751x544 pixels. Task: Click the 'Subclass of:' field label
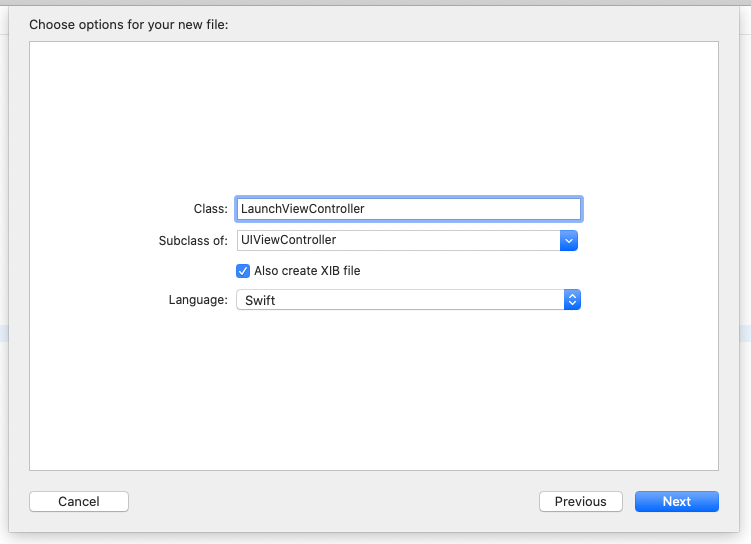pos(193,241)
